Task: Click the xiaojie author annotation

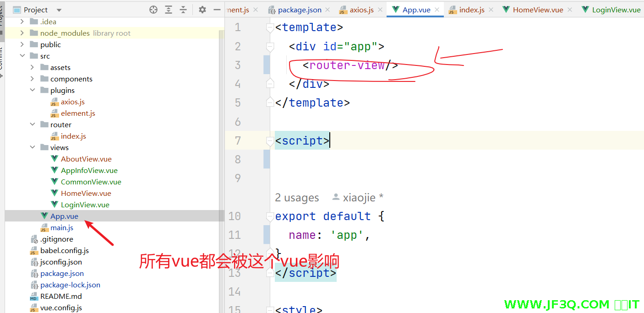Action: (x=359, y=198)
